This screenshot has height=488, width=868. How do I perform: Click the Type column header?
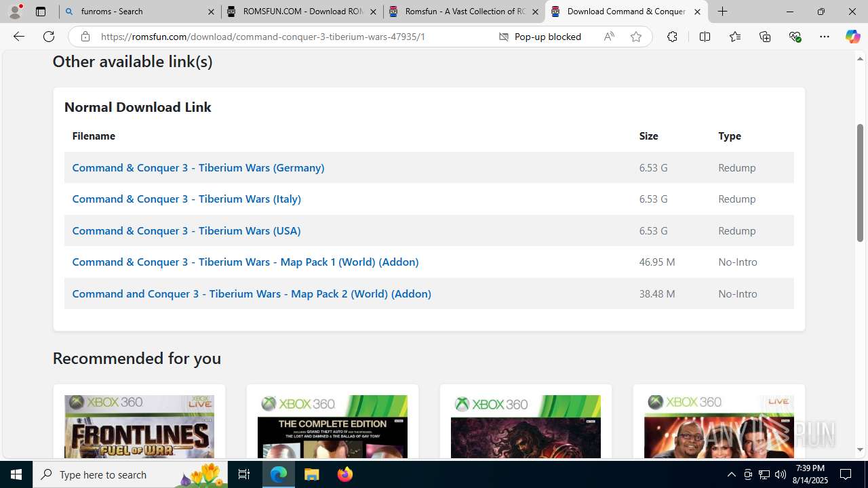(x=730, y=136)
